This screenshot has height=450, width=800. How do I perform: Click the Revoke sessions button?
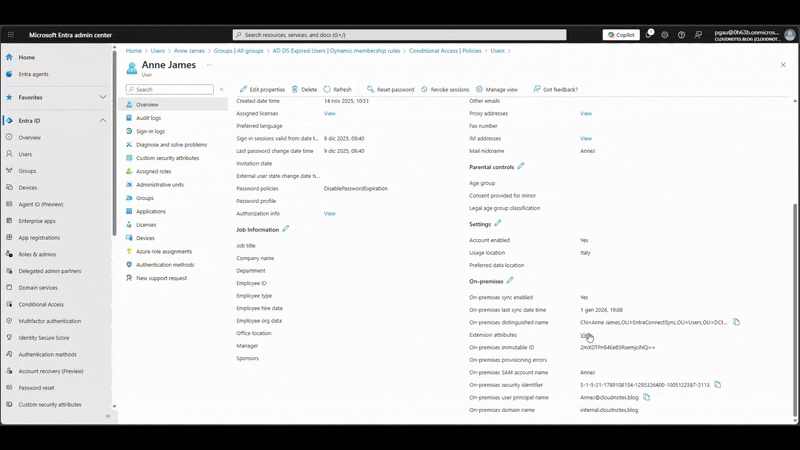point(446,90)
